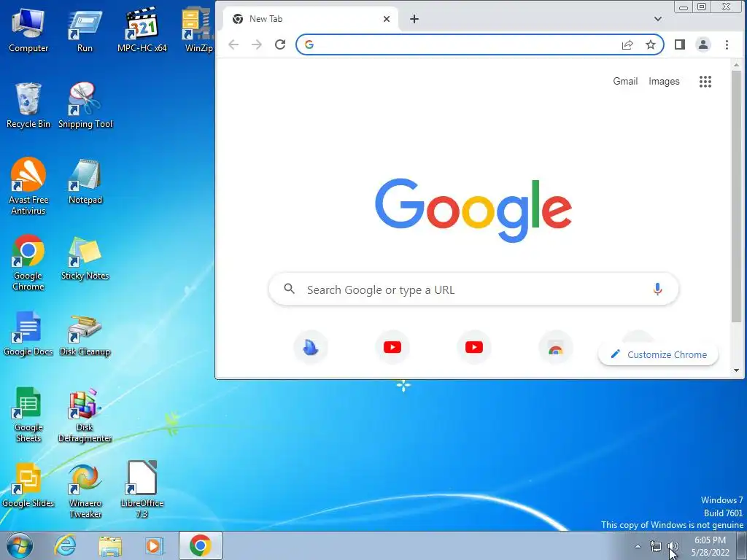Viewport: 747px width, 560px height.
Task: Click the page scrollbar down arrow
Action: pyautogui.click(x=737, y=370)
